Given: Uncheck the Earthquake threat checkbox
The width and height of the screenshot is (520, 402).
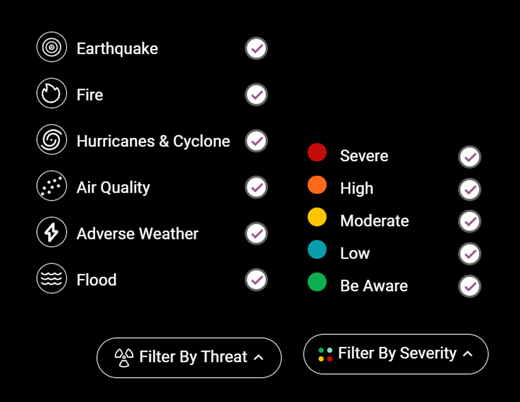Looking at the screenshot, I should tap(256, 49).
